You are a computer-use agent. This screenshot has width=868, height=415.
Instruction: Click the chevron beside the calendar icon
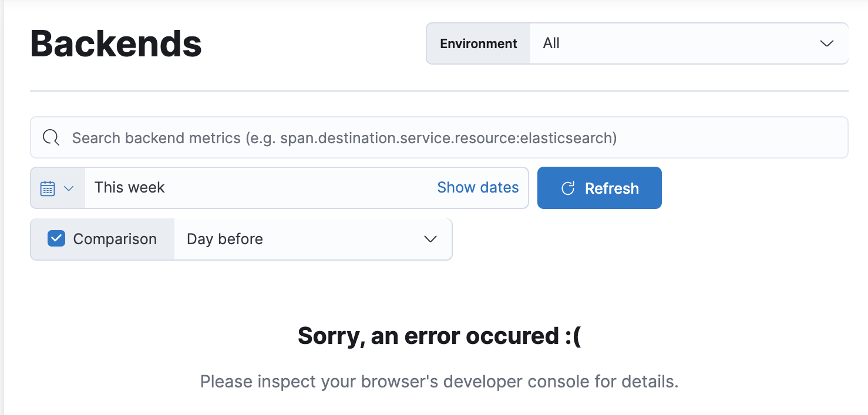click(69, 188)
